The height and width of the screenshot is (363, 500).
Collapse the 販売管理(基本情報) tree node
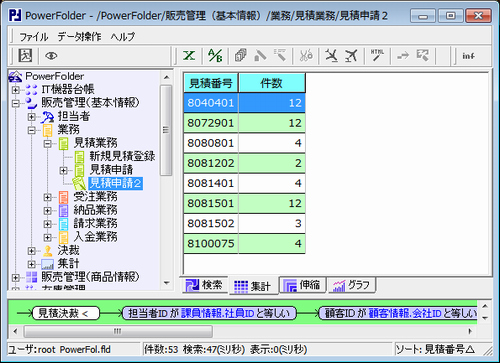point(15,103)
